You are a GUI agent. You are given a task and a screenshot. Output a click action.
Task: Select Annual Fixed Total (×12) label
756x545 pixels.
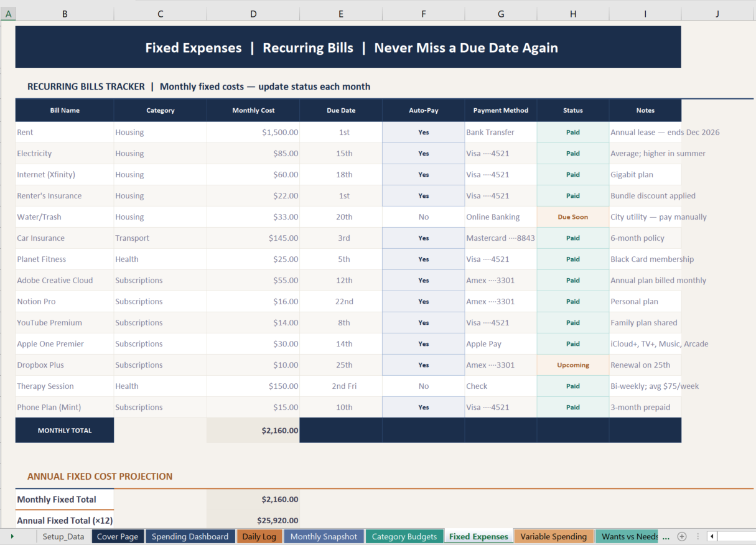(65, 521)
